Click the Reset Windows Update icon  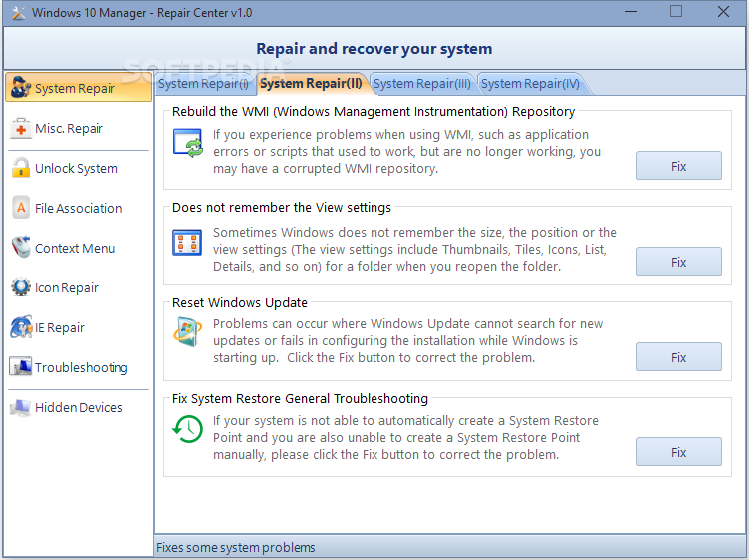[187, 332]
